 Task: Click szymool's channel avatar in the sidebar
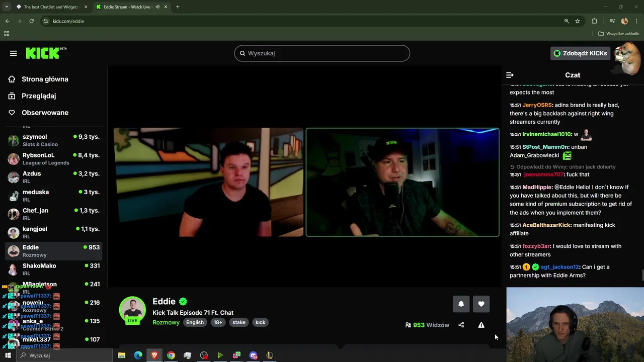point(14,140)
